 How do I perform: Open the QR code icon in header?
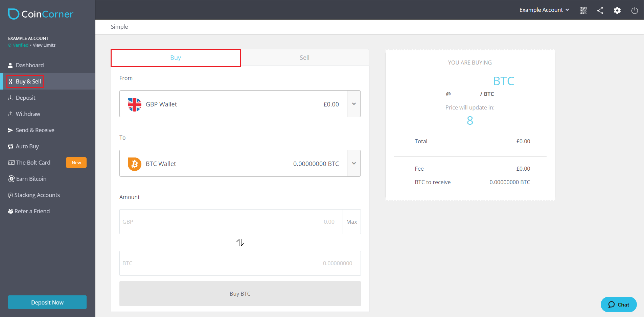pyautogui.click(x=583, y=10)
